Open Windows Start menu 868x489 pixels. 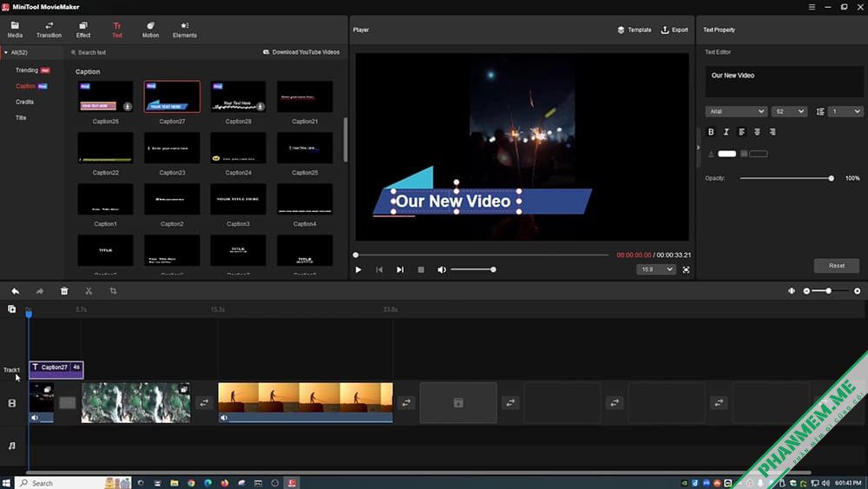(x=6, y=483)
